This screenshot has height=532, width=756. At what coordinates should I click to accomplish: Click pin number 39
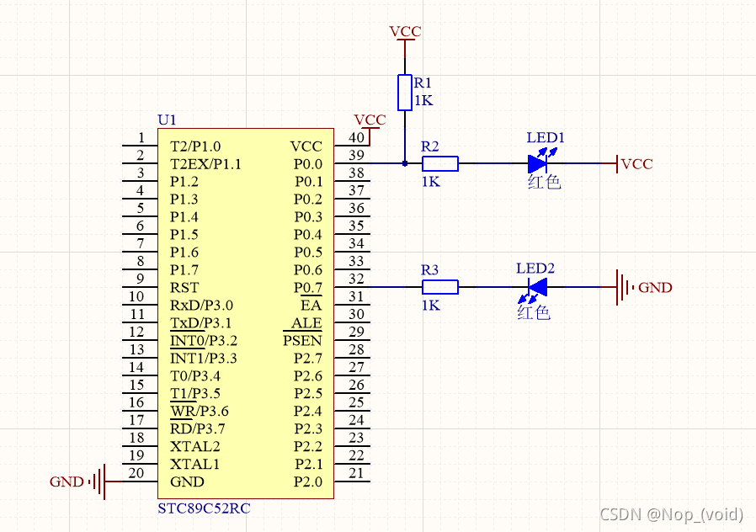coord(356,155)
